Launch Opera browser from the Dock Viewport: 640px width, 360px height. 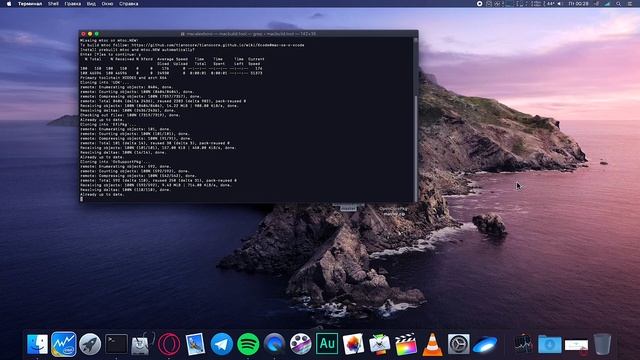(169, 344)
